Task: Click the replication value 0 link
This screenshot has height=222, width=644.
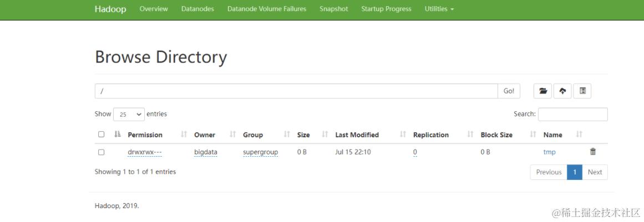Action: pos(415,152)
